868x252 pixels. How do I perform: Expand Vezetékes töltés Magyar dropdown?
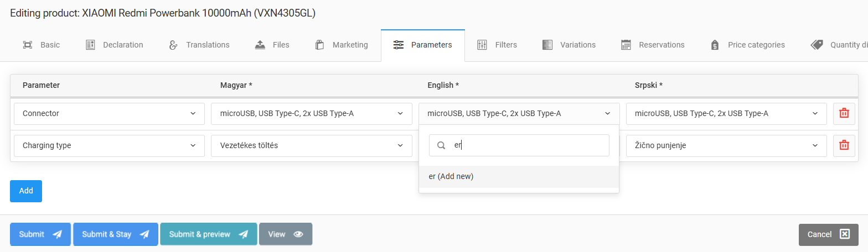coord(312,145)
